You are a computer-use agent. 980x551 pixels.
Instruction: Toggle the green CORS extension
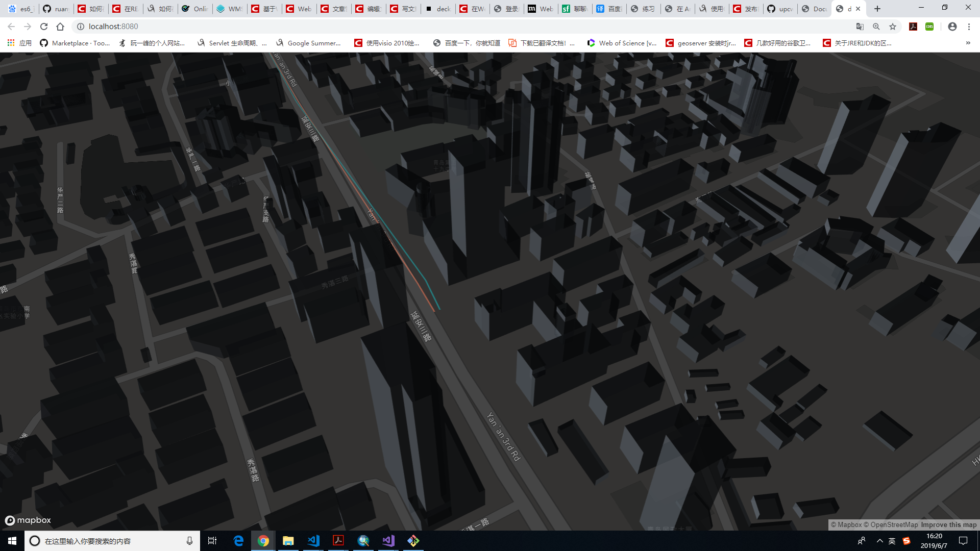[929, 27]
